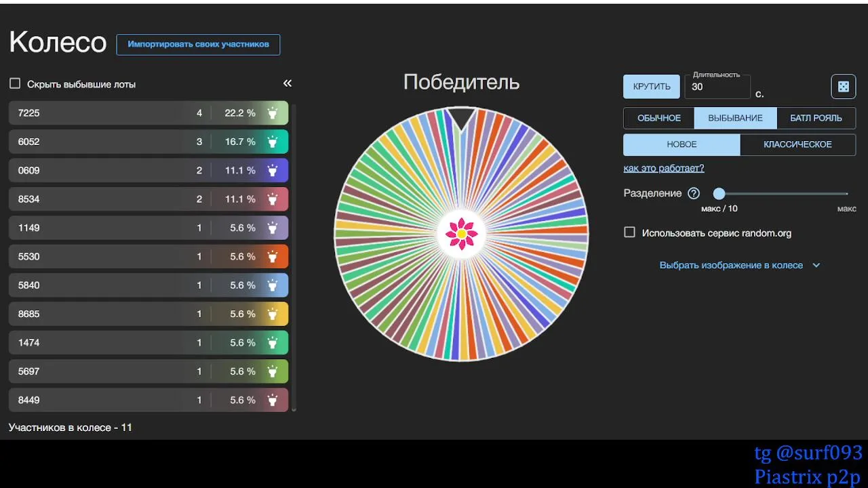This screenshot has width=868, height=488.
Task: Click the highlight icon for lot 5697
Action: [x=272, y=371]
